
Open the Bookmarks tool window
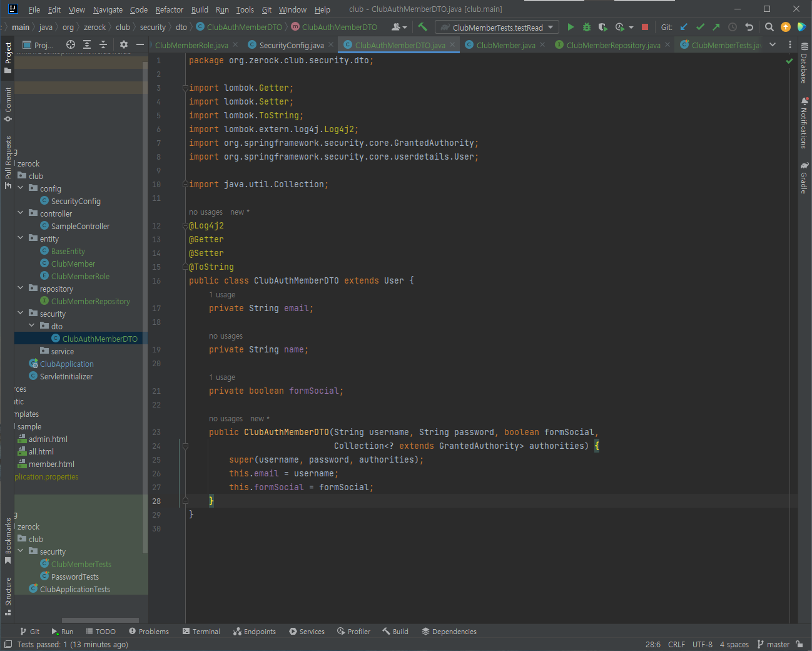(8, 541)
